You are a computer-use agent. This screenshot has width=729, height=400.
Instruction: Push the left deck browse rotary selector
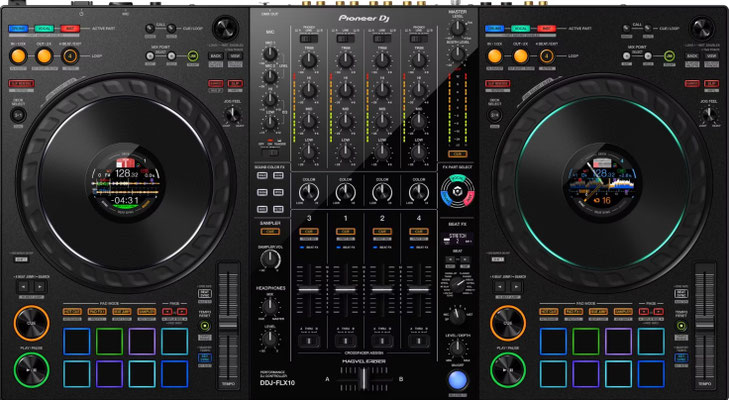coord(225,28)
